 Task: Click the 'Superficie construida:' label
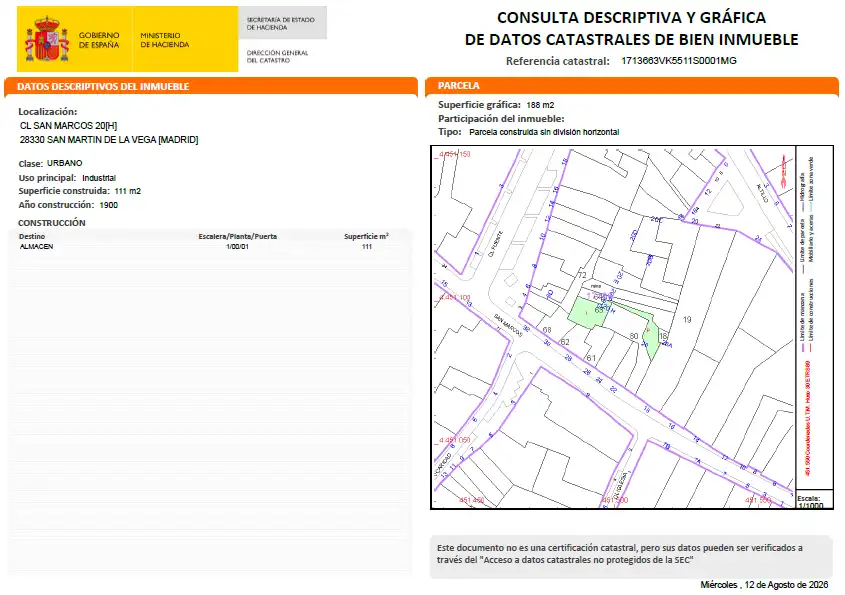[x=64, y=191]
